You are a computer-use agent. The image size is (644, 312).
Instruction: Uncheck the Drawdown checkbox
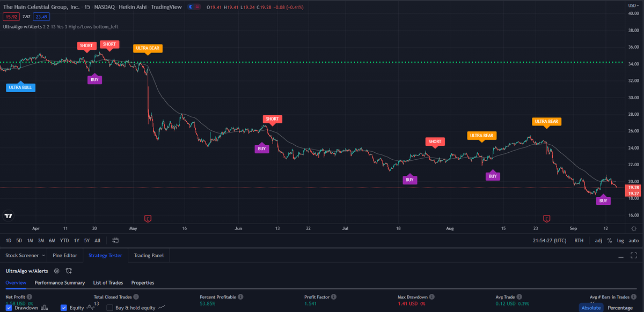click(9, 308)
